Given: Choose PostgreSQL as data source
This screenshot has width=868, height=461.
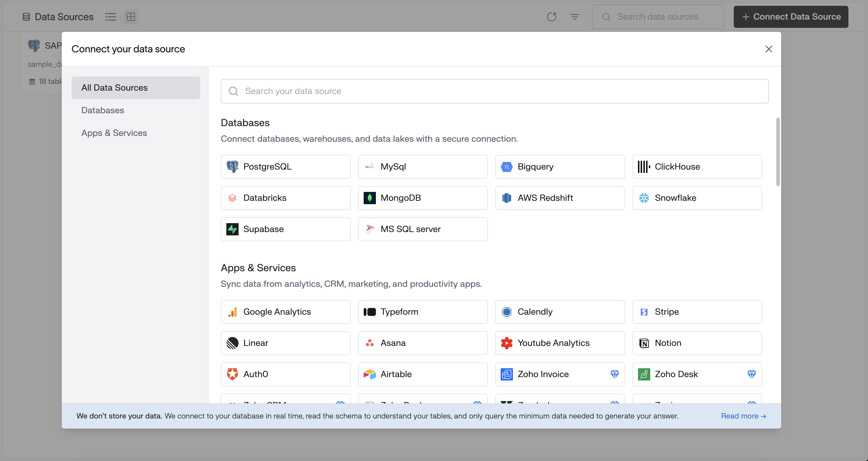Looking at the screenshot, I should pyautogui.click(x=285, y=167).
